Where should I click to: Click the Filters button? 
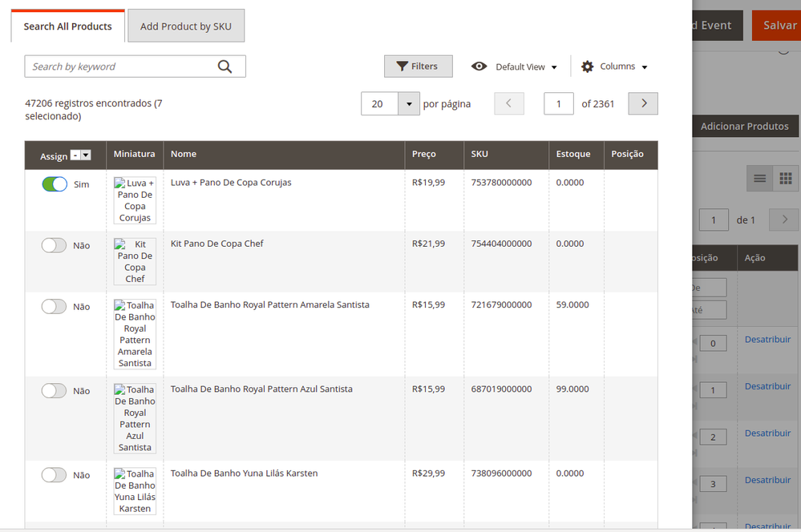(x=418, y=66)
